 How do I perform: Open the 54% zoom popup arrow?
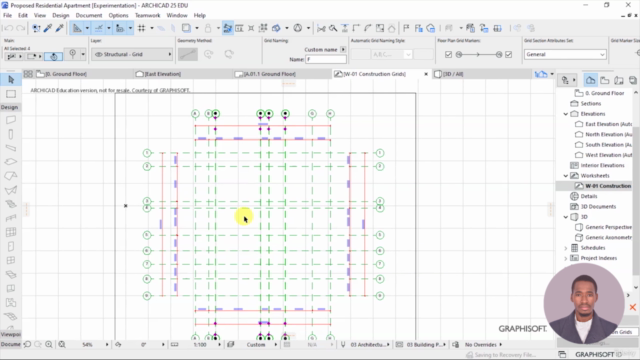pyautogui.click(x=107, y=344)
